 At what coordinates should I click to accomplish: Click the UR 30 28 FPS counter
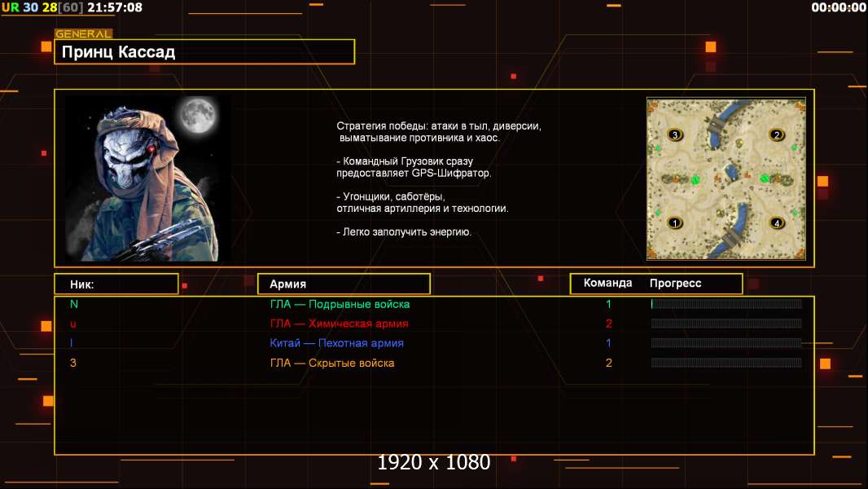(x=42, y=7)
